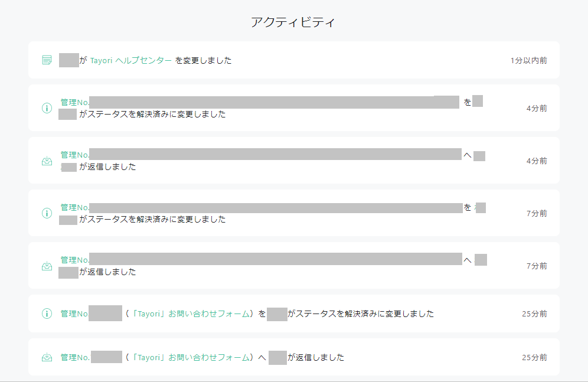The height and width of the screenshot is (382, 588).
Task: Click the info icon on the 7分前 status change entry
Action: (x=47, y=213)
